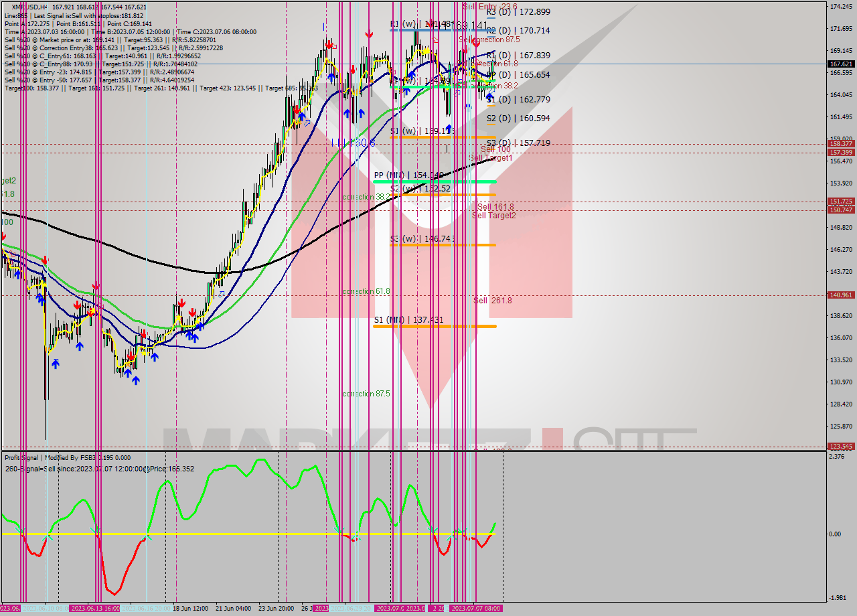This screenshot has height=616, width=857.
Task: Click the 21 Jun 04:00 time label
Action: coord(234,609)
